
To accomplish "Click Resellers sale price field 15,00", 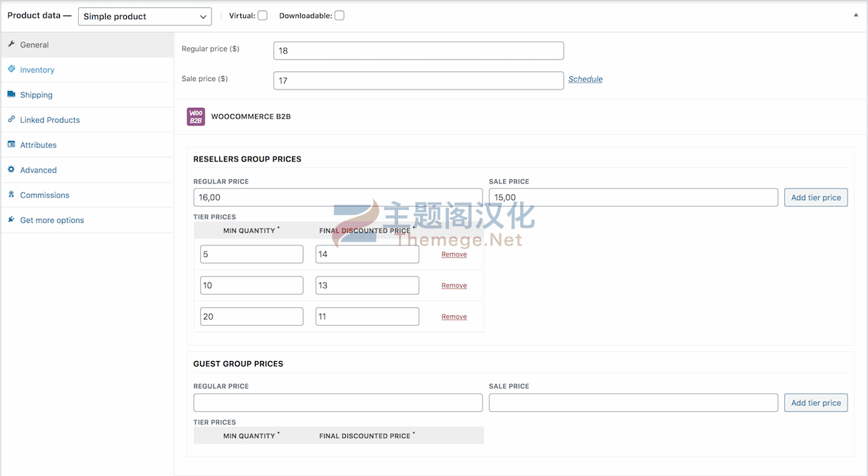I will pyautogui.click(x=633, y=197).
